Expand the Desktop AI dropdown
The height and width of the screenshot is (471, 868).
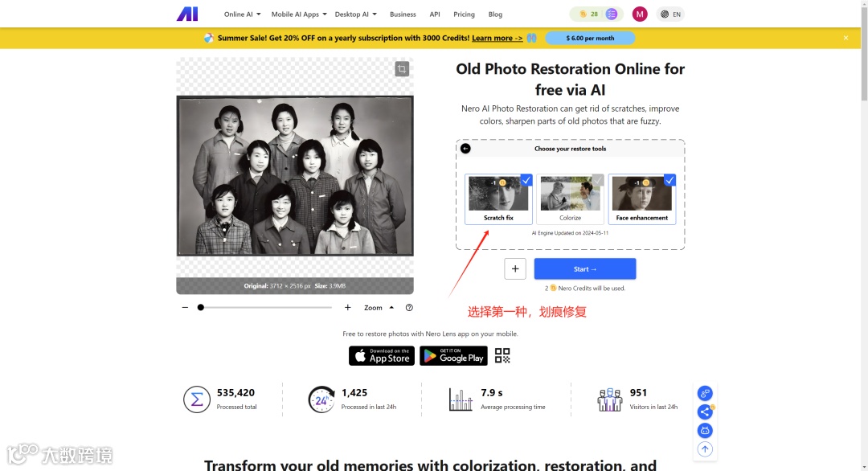click(355, 14)
